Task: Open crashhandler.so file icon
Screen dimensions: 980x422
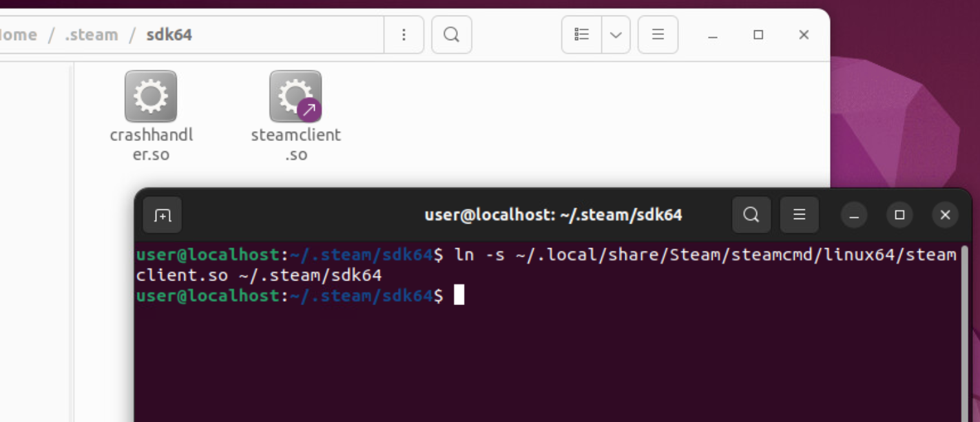Action: (x=151, y=96)
